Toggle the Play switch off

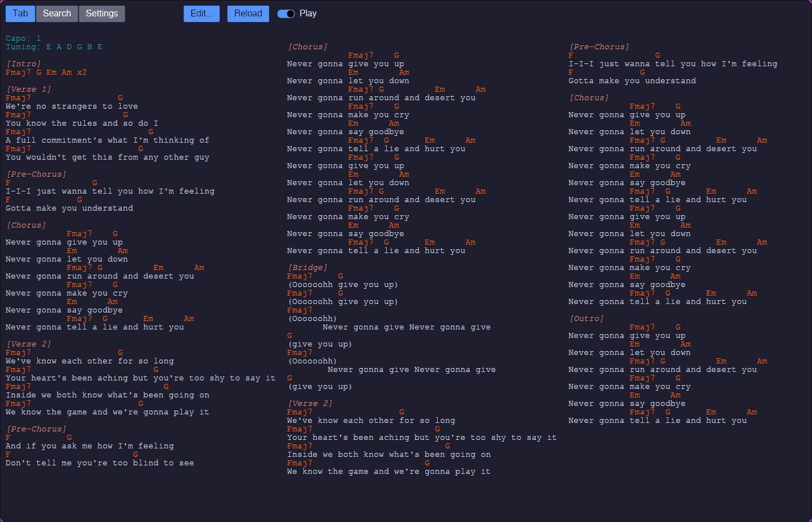point(286,14)
